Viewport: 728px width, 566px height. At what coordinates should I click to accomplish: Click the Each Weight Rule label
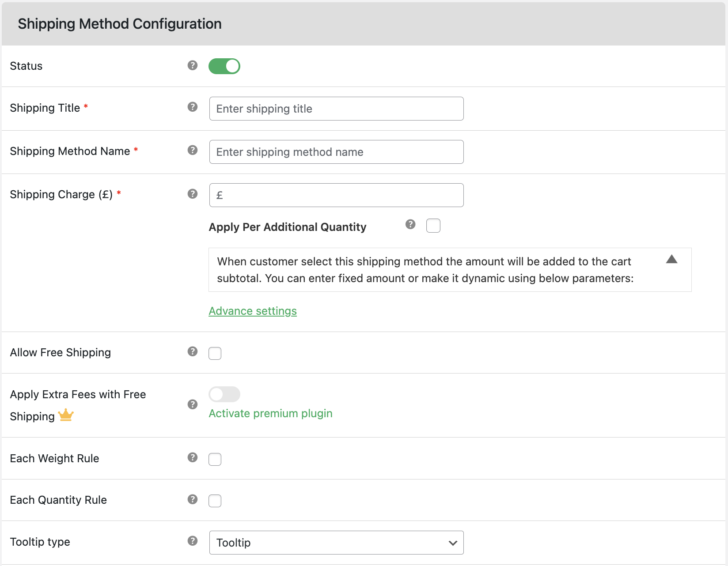54,458
